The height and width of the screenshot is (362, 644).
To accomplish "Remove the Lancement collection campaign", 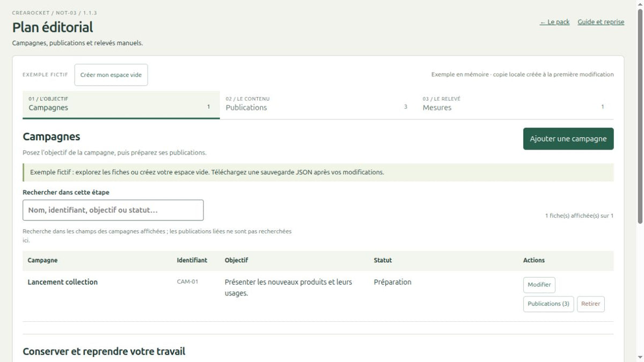I will pos(591,304).
